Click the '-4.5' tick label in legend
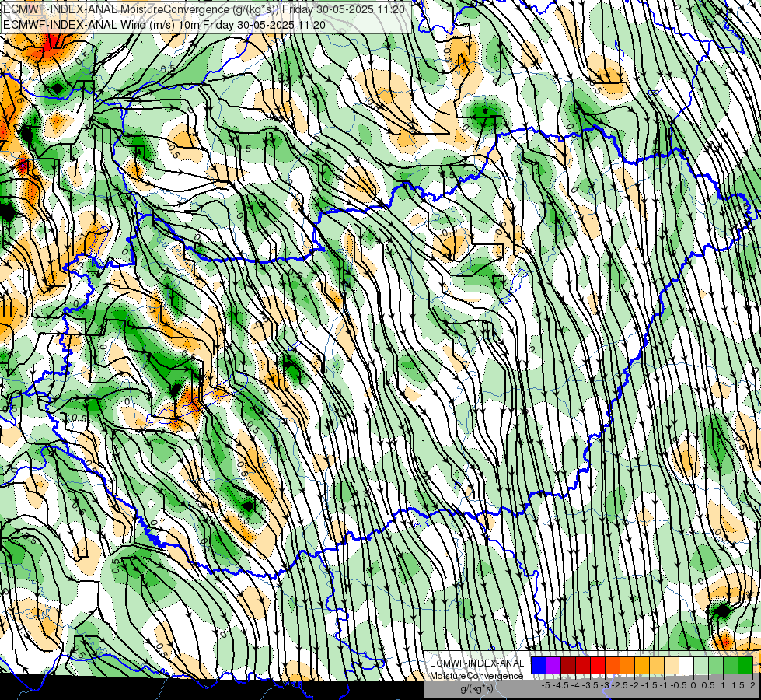 coord(562,685)
